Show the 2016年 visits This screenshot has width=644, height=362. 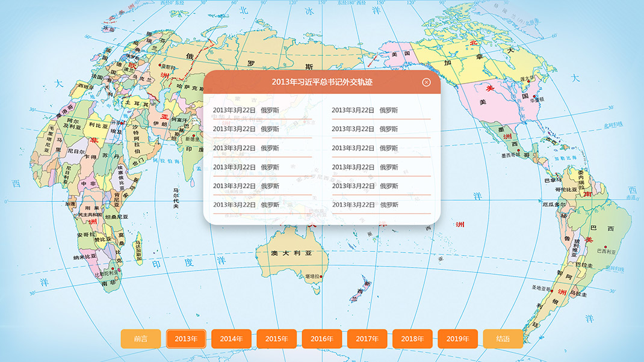tap(322, 339)
